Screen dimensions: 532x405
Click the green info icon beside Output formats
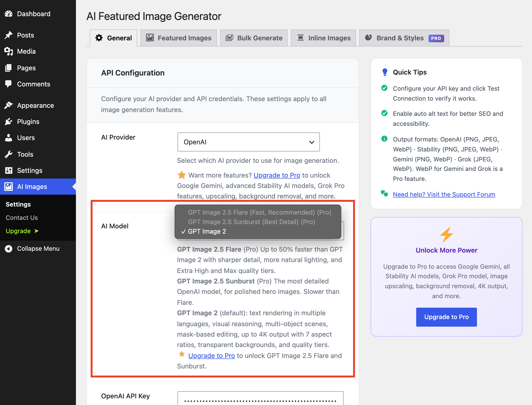[385, 139]
